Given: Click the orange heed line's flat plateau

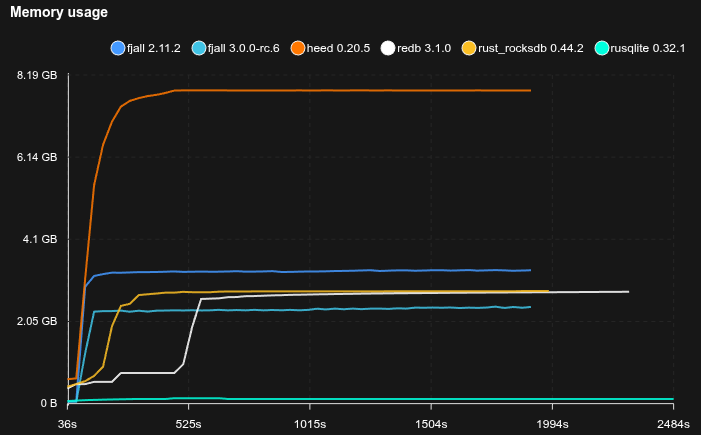Looking at the screenshot, I should (x=350, y=90).
